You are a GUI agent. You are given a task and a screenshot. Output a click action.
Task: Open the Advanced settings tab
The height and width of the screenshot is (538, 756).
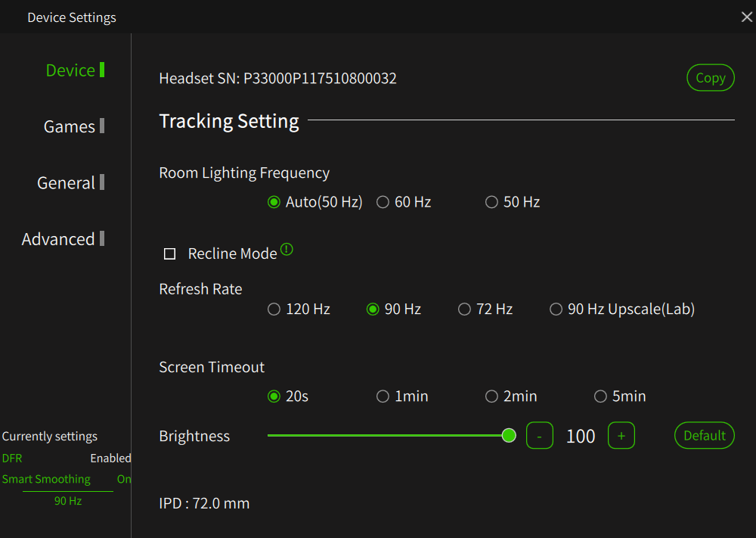pyautogui.click(x=63, y=239)
